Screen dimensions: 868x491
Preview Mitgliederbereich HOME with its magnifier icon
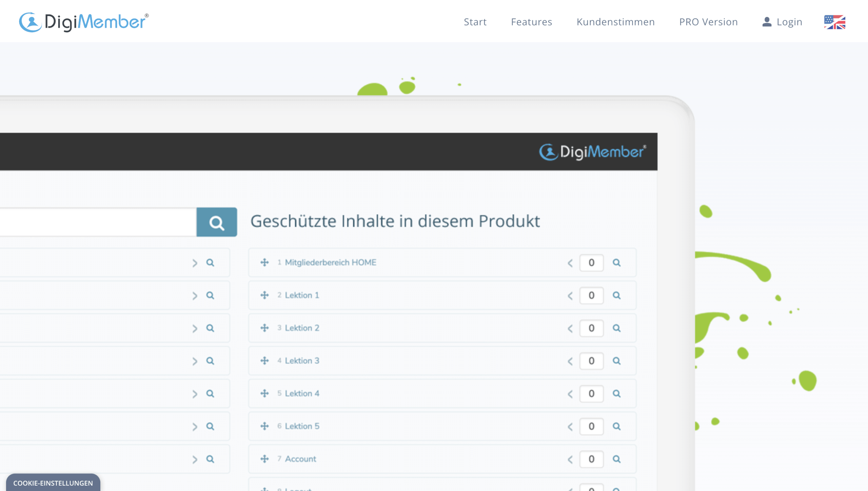(x=616, y=263)
